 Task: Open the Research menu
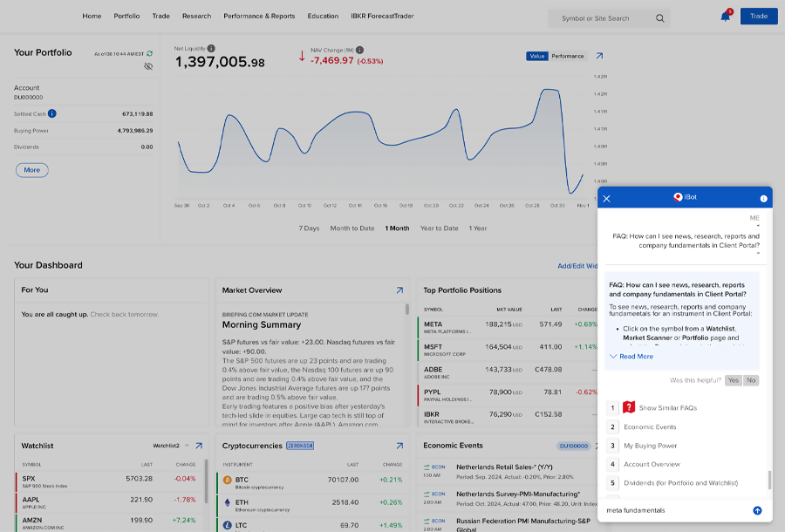[x=196, y=16]
